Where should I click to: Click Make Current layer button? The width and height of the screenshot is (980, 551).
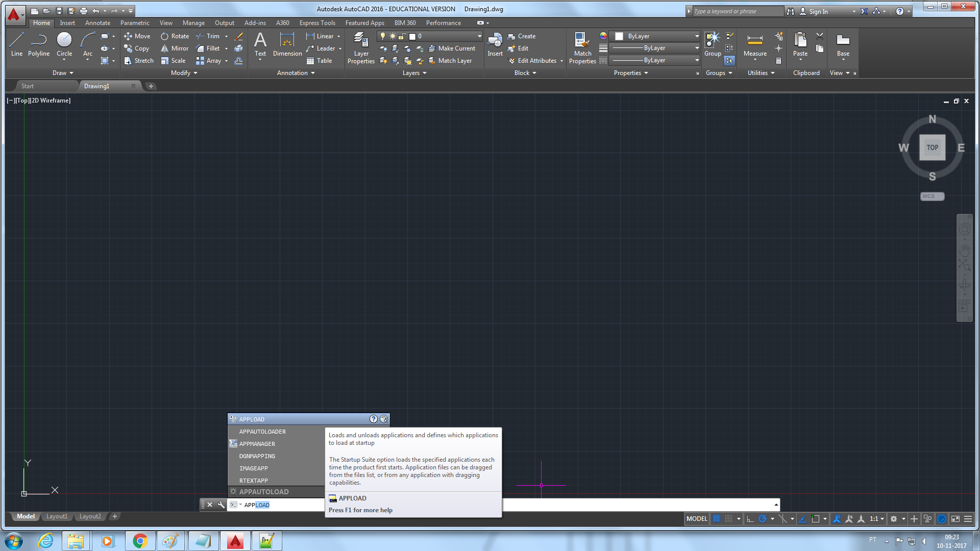pyautogui.click(x=452, y=48)
